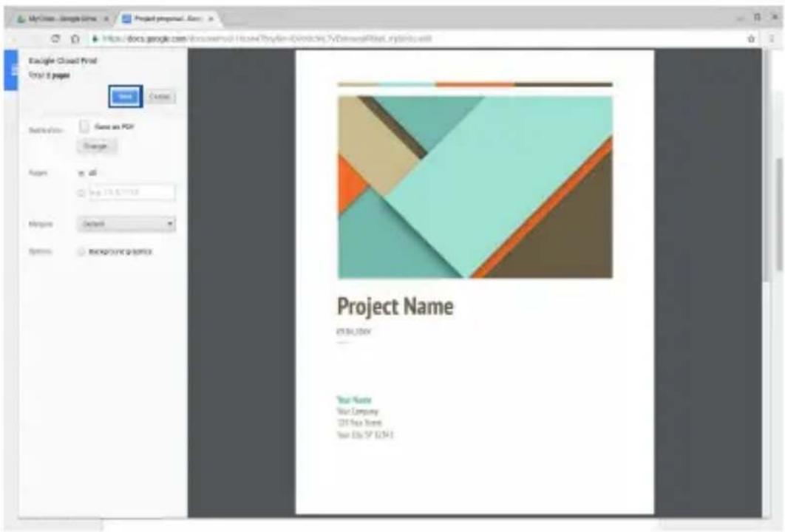Screen dimensions: 785x532
Task: Open the Chrome menu icon
Action: [771, 38]
